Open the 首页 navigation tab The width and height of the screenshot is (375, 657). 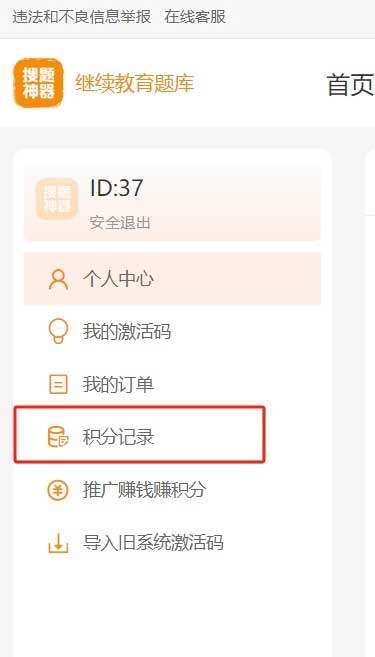(350, 84)
